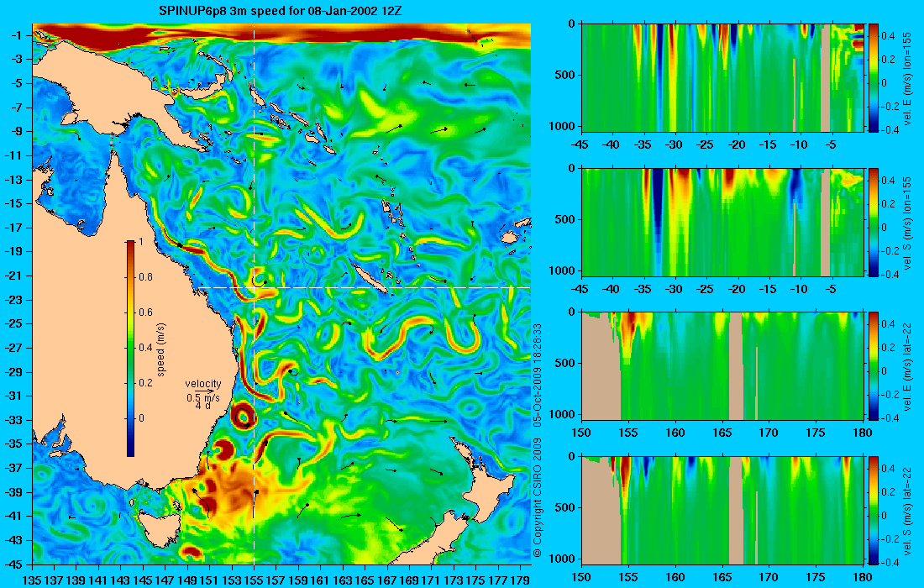Click the colorbar of the vel. S lat=-22 panel

[x=874, y=510]
